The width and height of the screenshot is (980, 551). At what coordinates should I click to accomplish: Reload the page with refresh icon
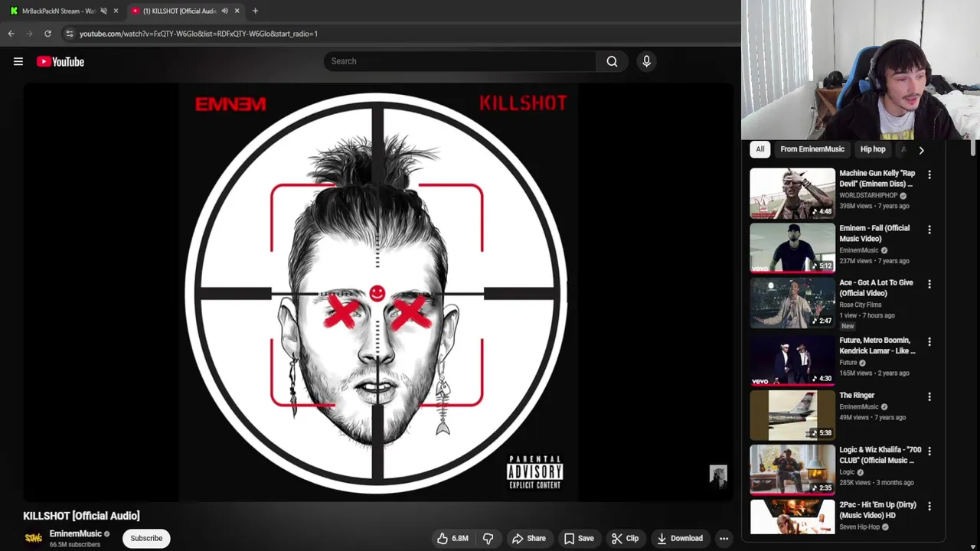coord(47,34)
